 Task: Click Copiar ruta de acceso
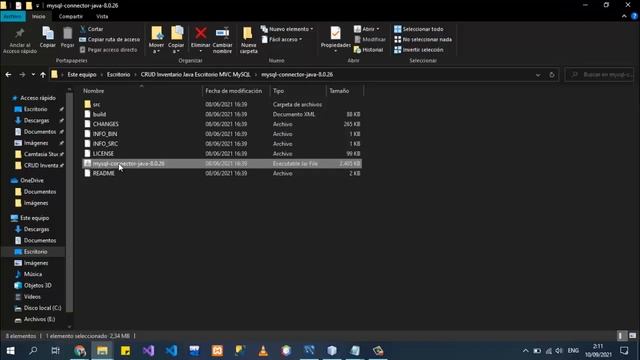pyautogui.click(x=109, y=40)
